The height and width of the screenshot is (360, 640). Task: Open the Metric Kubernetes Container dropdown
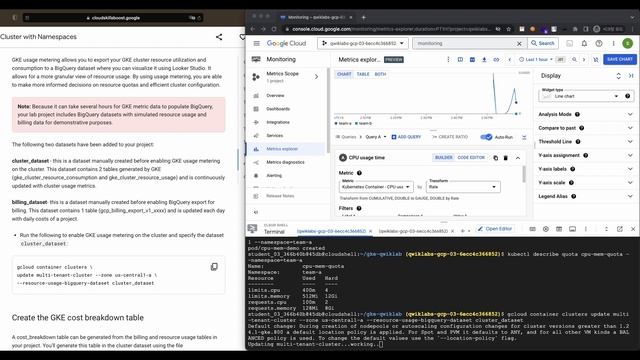coord(376,187)
